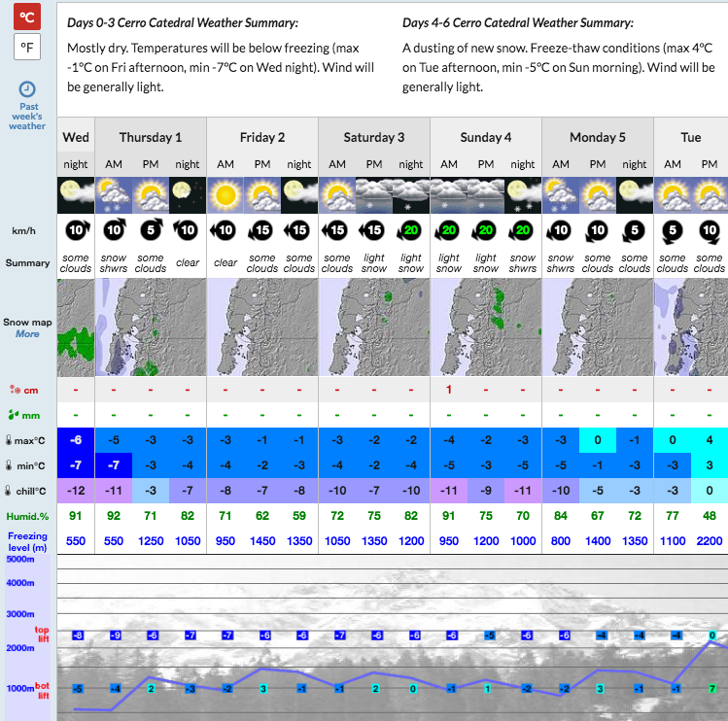Screen dimensions: 728x721
Task: Select the Sunday 4 day header
Action: (486, 137)
